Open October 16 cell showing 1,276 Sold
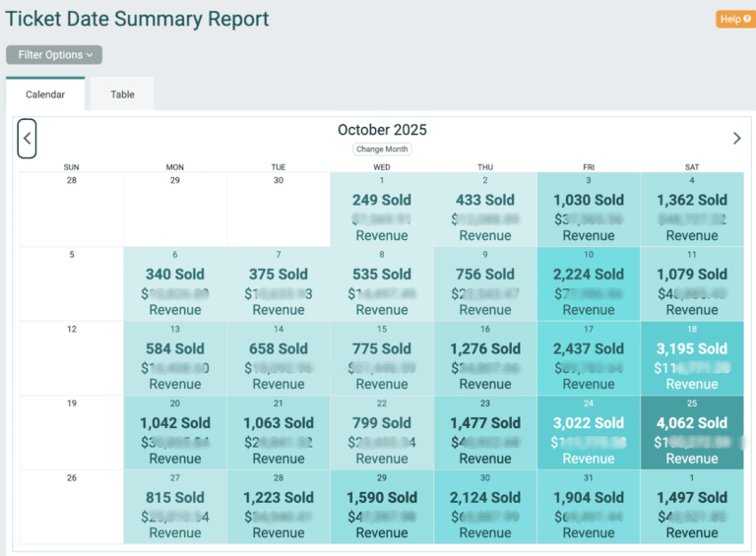The width and height of the screenshot is (756, 556). point(485,358)
